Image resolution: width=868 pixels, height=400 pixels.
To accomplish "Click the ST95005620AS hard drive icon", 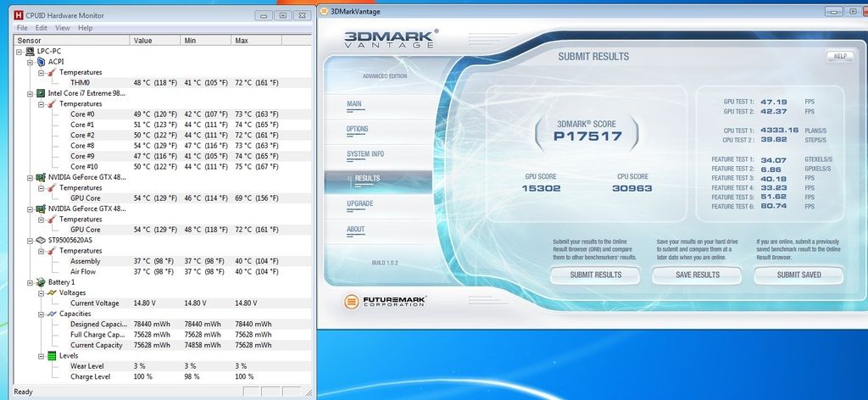I will pos(41,240).
